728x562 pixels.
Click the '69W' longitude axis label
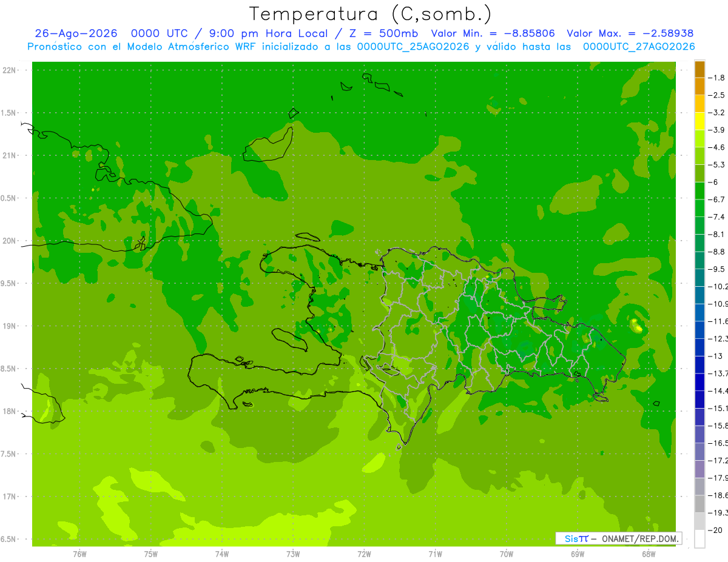tap(578, 554)
